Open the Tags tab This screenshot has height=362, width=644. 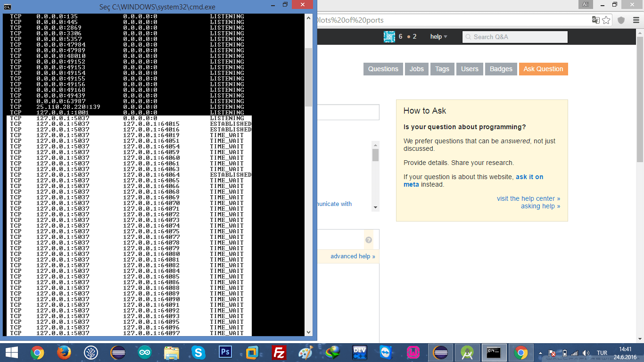pos(442,69)
